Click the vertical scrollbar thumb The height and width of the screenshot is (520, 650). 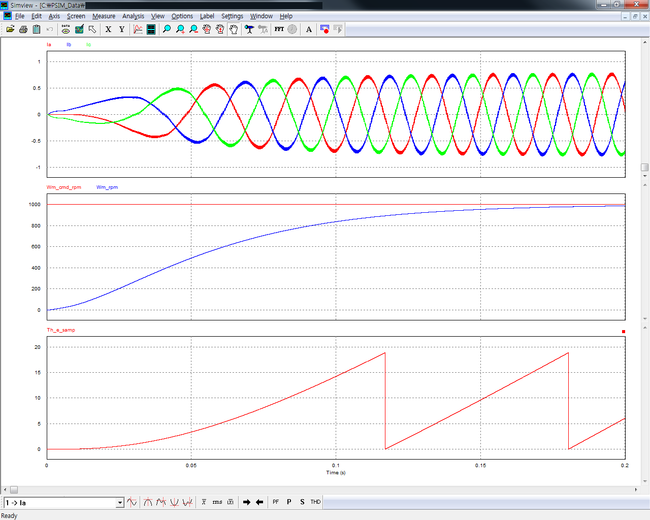tap(645, 167)
